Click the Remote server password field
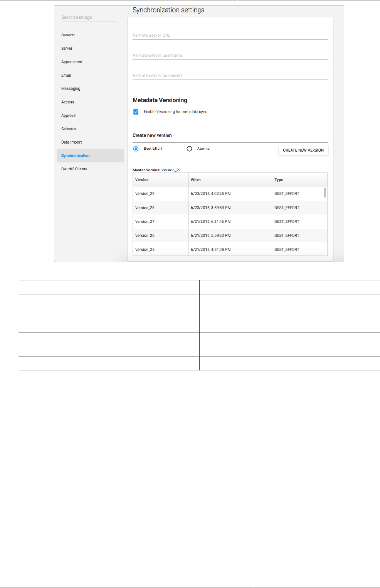This screenshot has height=588, width=380. pos(230,75)
